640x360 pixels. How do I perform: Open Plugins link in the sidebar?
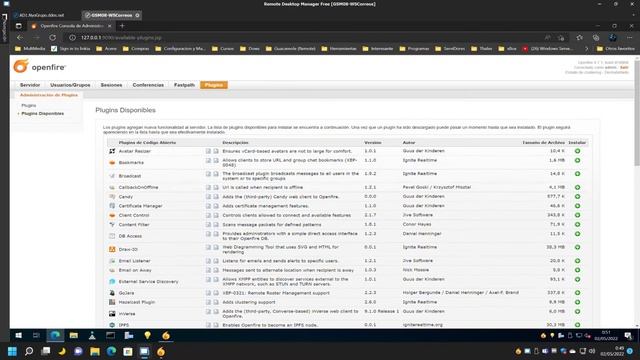(x=29, y=105)
